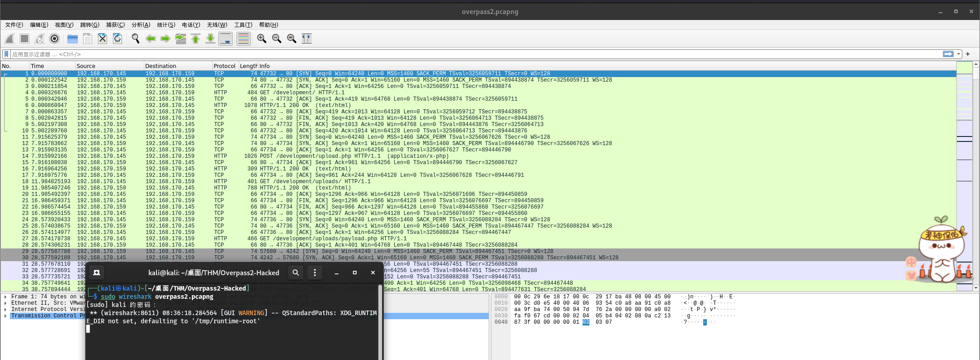980x360 pixels.
Task: Save this capture file
Action: tap(88, 39)
